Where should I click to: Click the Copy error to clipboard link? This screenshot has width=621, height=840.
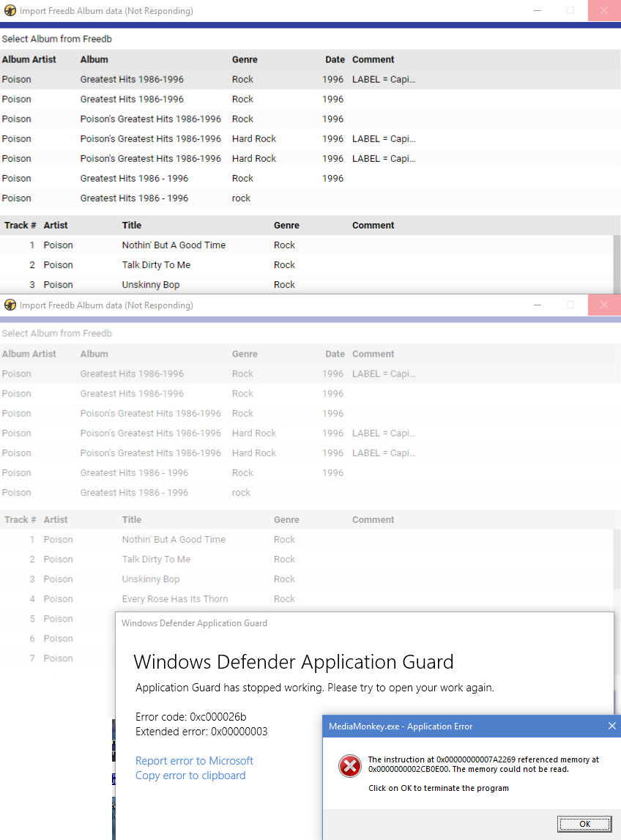tap(190, 775)
